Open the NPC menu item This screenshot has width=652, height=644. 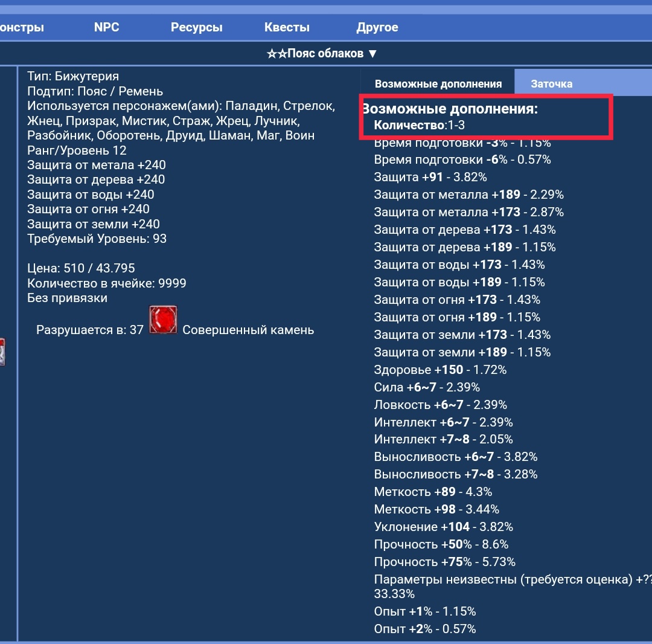[106, 27]
